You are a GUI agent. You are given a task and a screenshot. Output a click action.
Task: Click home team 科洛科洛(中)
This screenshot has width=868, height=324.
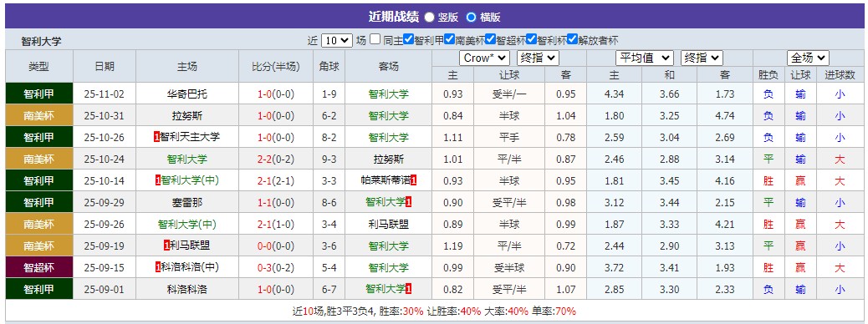(x=191, y=267)
